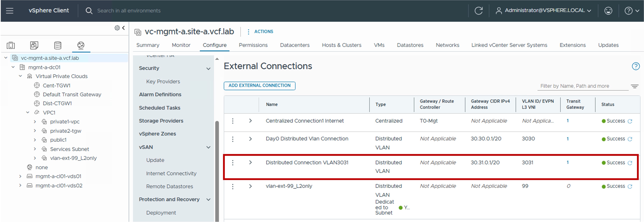Open the hamburger navigation menu
Image resolution: width=644 pixels, height=222 pixels.
(x=10, y=10)
